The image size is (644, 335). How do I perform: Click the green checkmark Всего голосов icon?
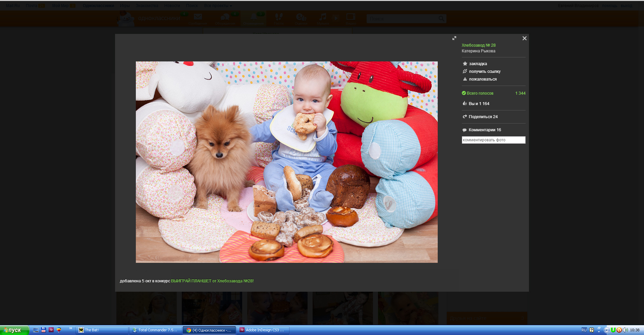click(464, 93)
